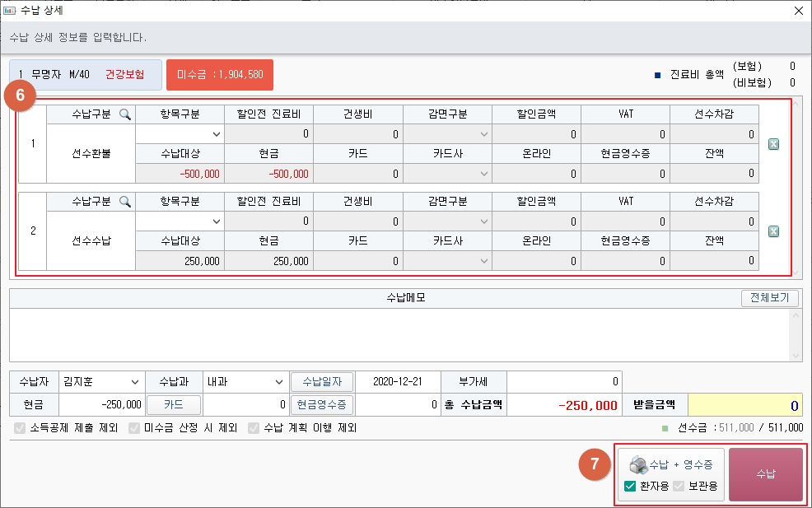
Task: Toggle the 환자용 checkbox
Action: pyautogui.click(x=630, y=486)
